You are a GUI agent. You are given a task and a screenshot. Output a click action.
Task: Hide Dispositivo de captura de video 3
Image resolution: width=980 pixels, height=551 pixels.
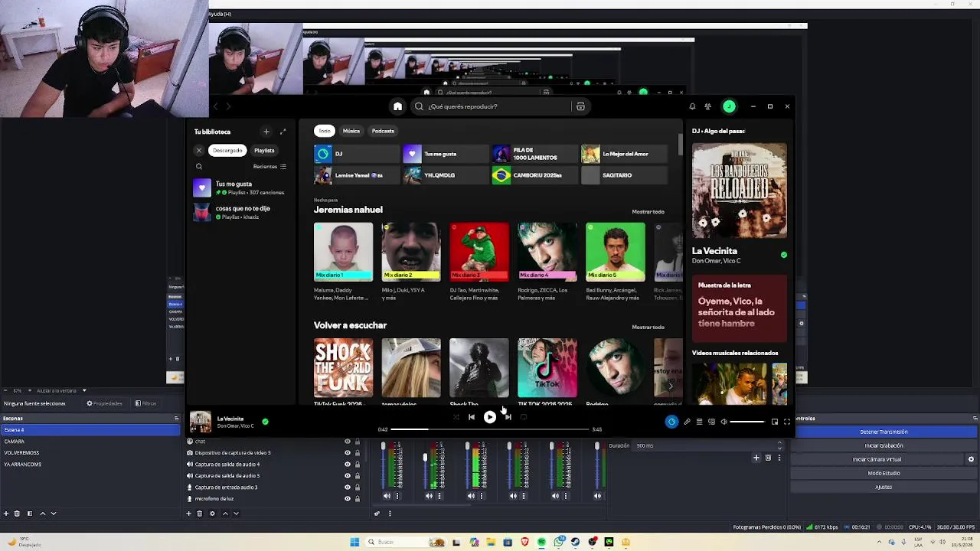click(347, 453)
